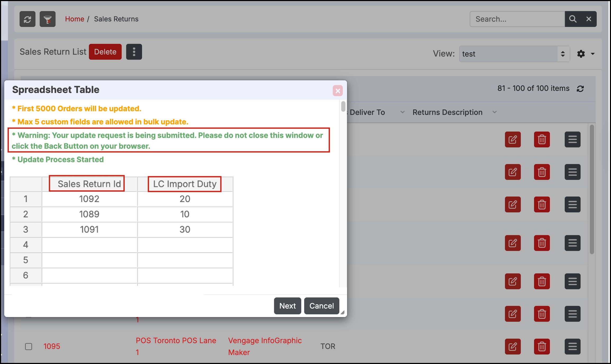
Task: Go to Home breadcrumb link
Action: click(75, 19)
